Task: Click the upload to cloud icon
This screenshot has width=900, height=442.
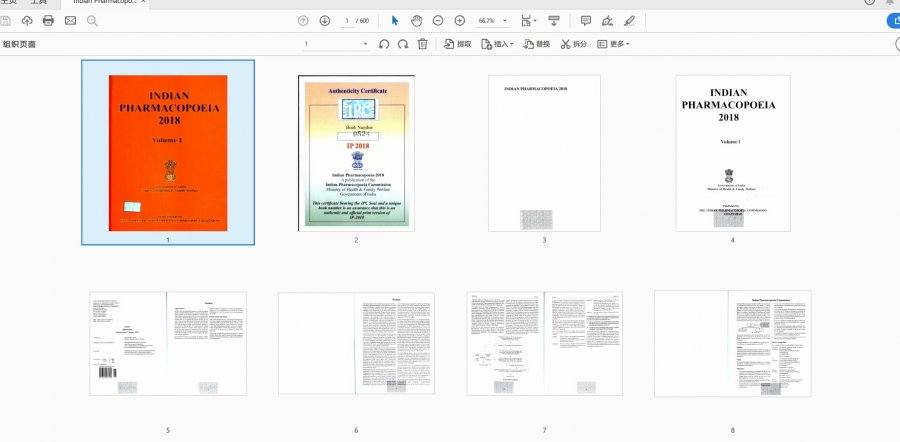Action: coord(27,21)
